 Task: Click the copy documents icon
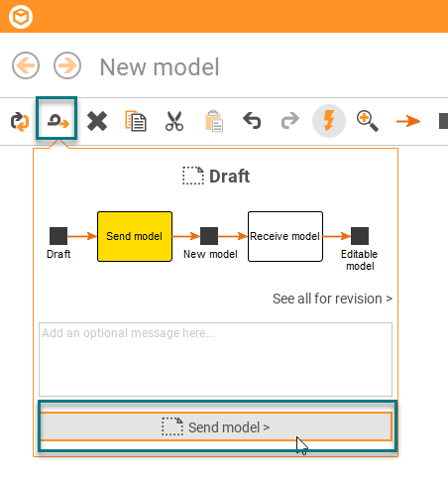[x=136, y=121]
